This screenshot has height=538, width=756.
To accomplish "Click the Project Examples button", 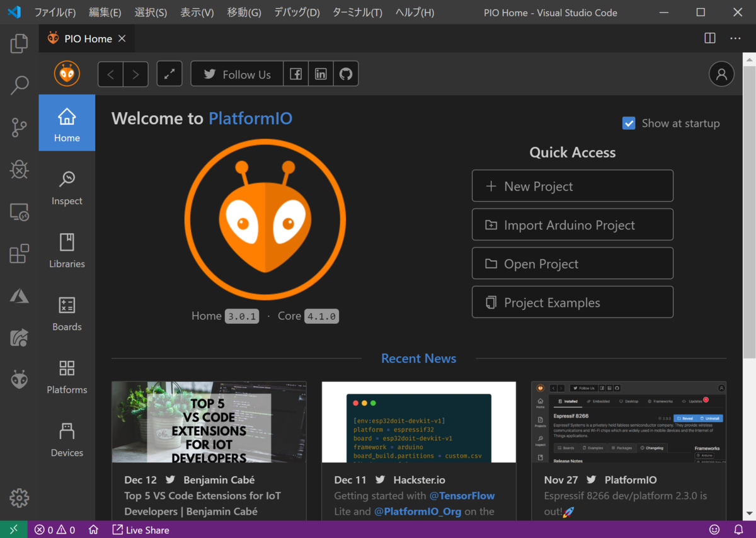I will click(x=573, y=302).
